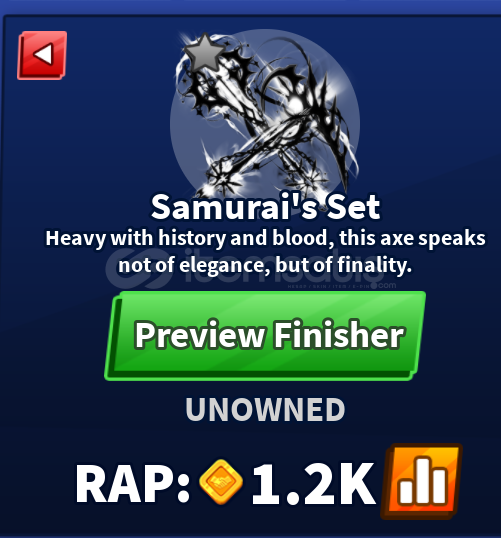
Task: Click the gray star badge on item
Action: [203, 52]
